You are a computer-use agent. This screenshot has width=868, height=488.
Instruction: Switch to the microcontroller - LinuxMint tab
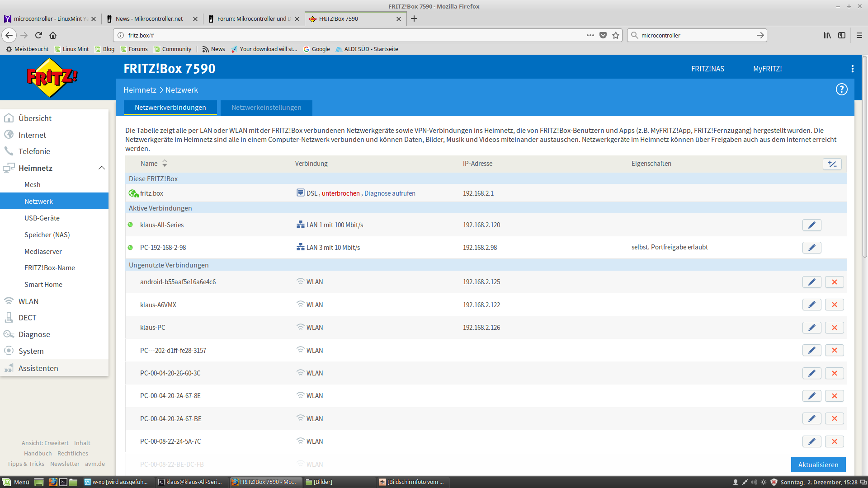pos(50,19)
